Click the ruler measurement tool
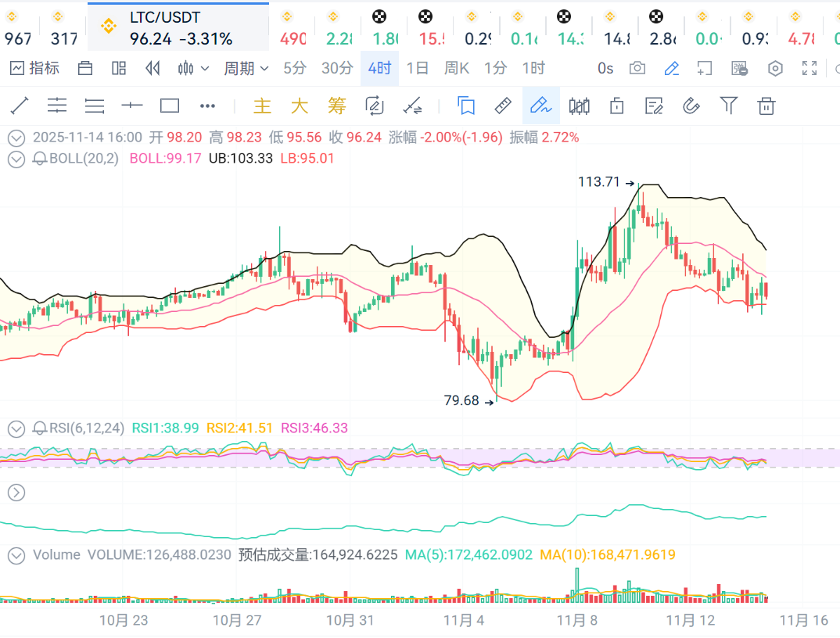 click(504, 106)
